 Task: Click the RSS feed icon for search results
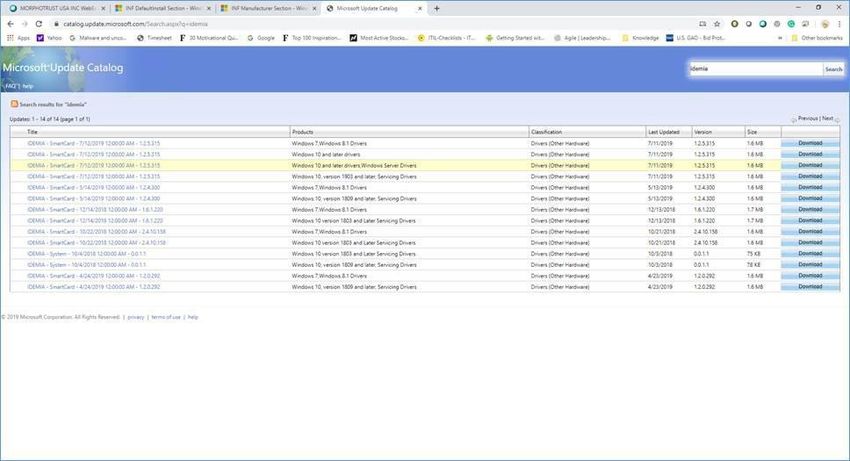pos(14,104)
